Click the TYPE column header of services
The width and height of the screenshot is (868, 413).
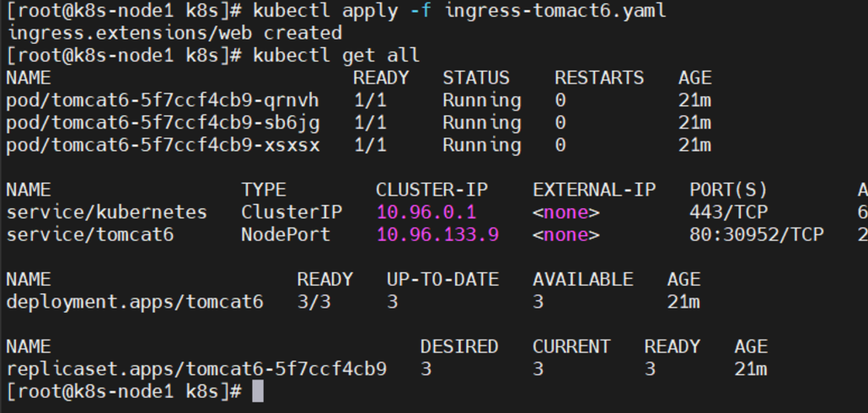(x=264, y=190)
